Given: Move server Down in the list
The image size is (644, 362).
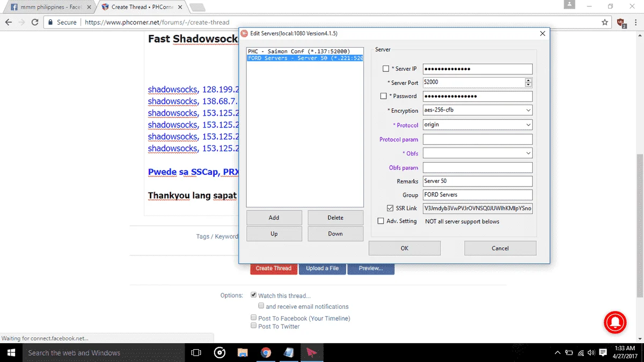Looking at the screenshot, I should (x=335, y=234).
